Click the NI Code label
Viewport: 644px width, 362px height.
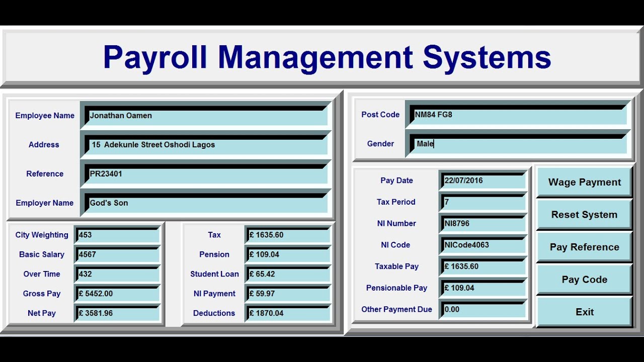395,245
